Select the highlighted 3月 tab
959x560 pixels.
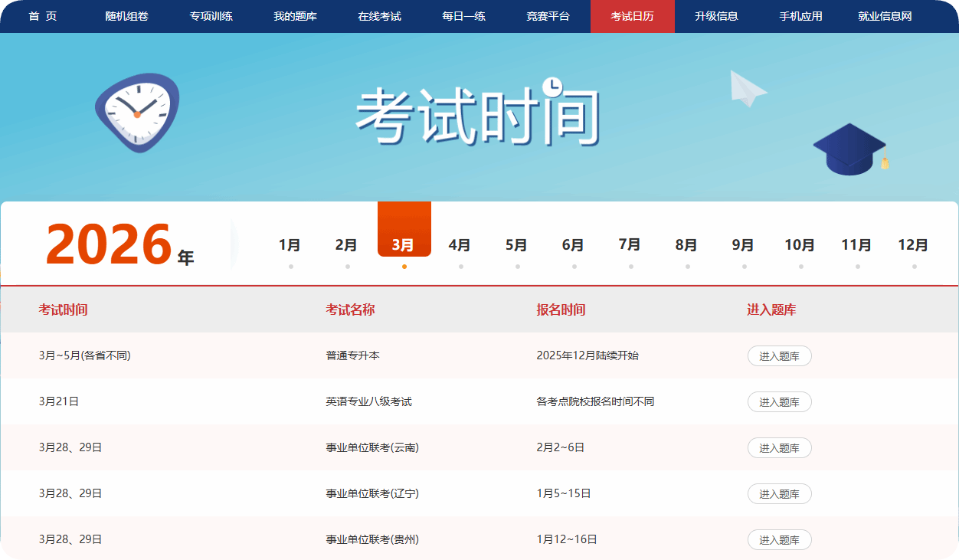click(404, 245)
